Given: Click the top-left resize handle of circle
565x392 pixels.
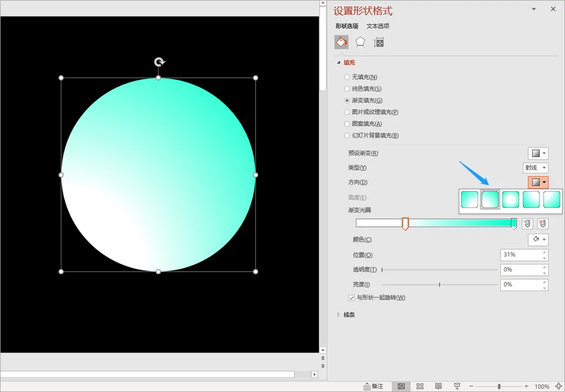Looking at the screenshot, I should tap(61, 78).
